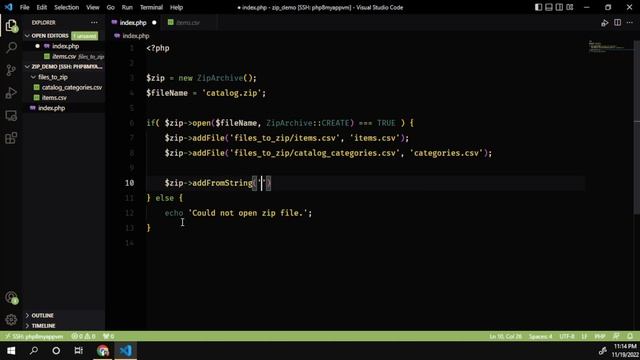Click index.php in the breadcrumb bar
This screenshot has width=640, height=360.
(x=136, y=36)
